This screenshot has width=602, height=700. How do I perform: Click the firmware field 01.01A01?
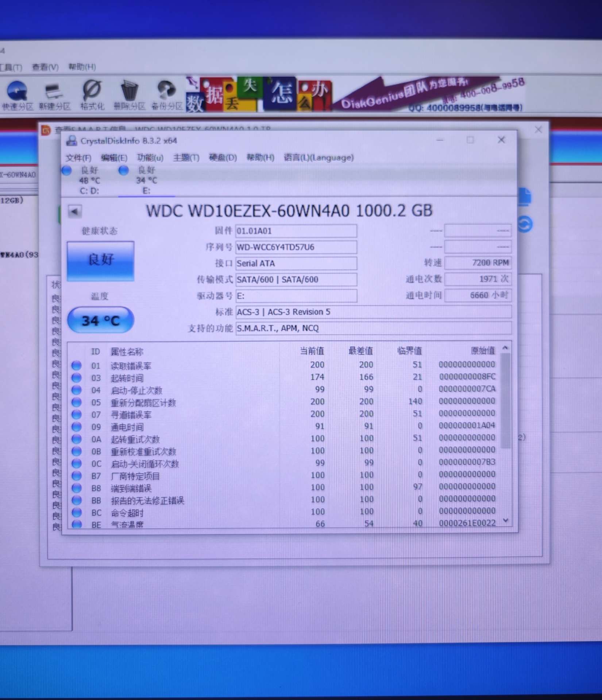coord(296,231)
